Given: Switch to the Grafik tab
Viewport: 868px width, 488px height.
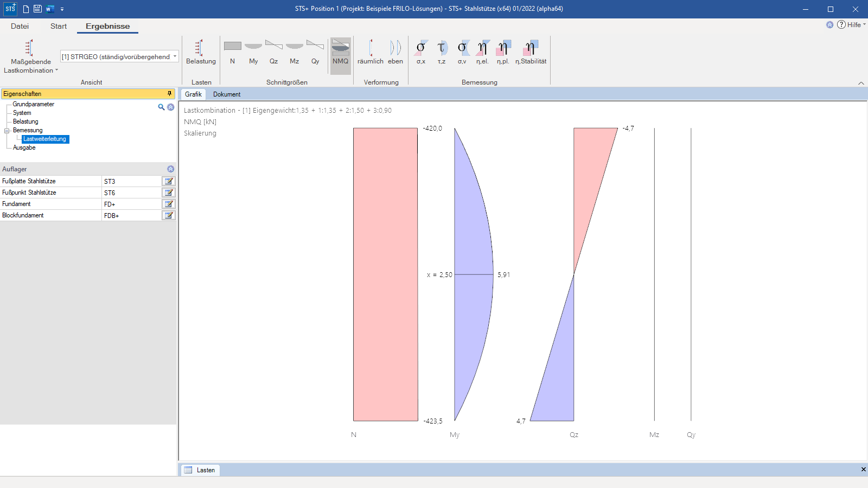Looking at the screenshot, I should pyautogui.click(x=193, y=94).
